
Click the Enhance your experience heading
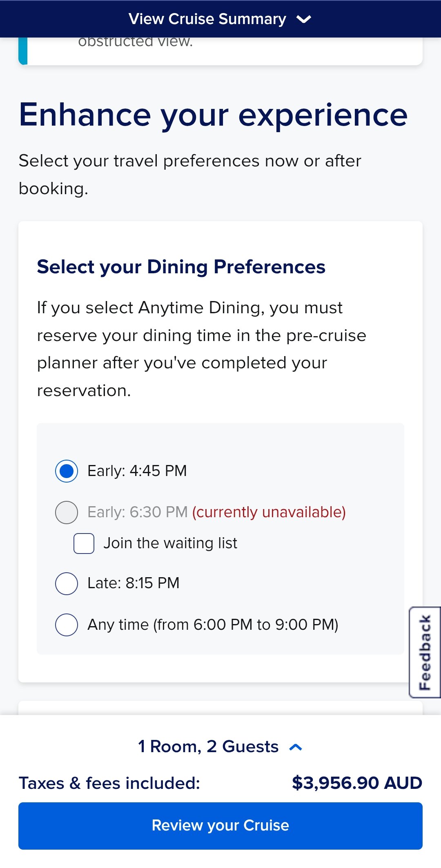pos(213,115)
